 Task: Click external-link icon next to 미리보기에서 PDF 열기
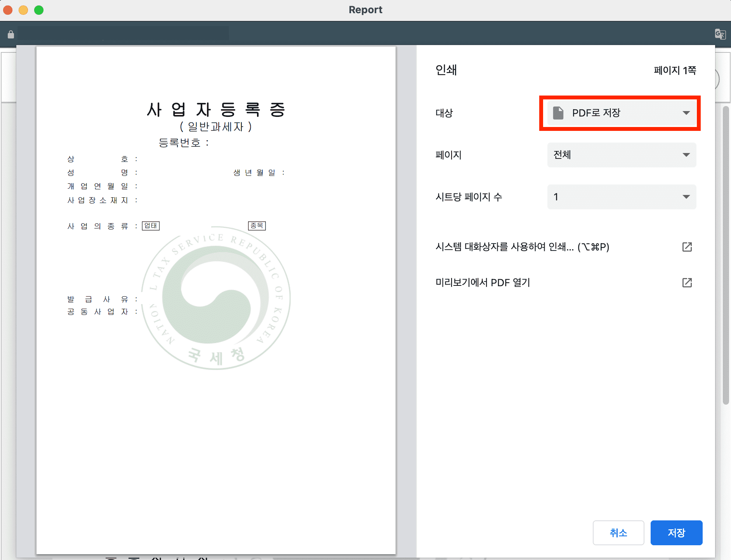click(687, 283)
